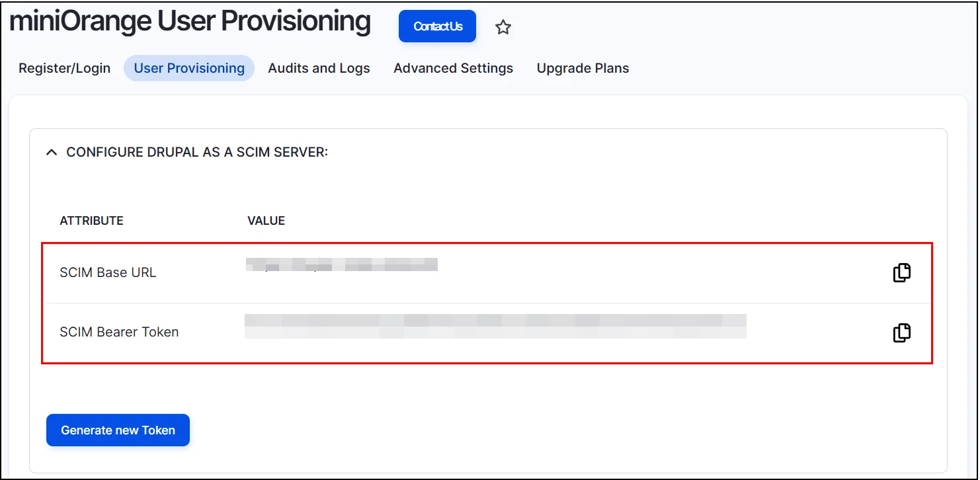Click the miniOrange User Provisioning page title

tap(190, 21)
